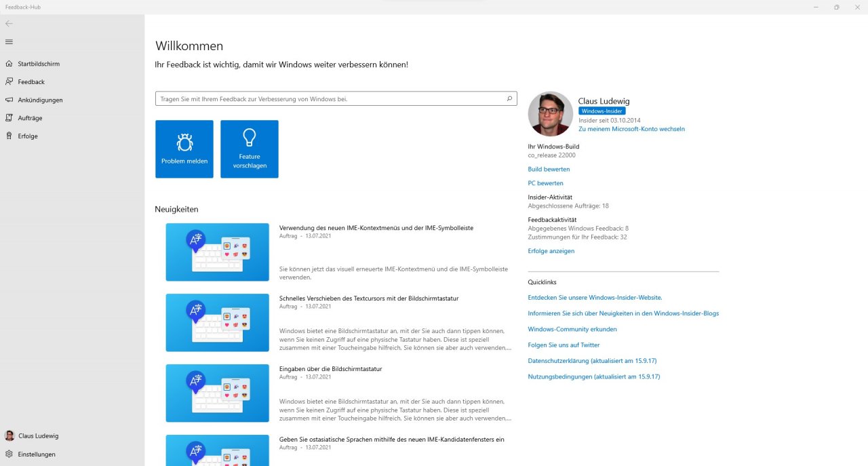Click the Aufträge sidebar icon
The height and width of the screenshot is (466, 868).
coord(9,118)
